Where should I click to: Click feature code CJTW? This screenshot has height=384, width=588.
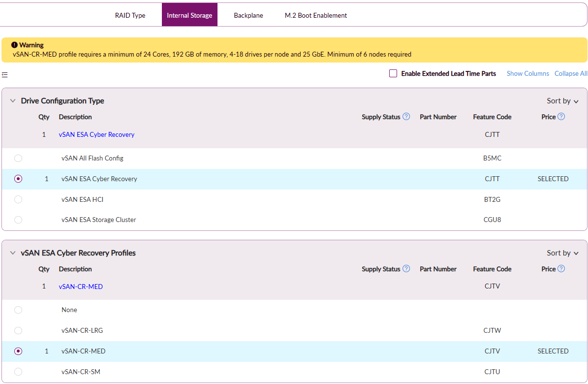[492, 330]
